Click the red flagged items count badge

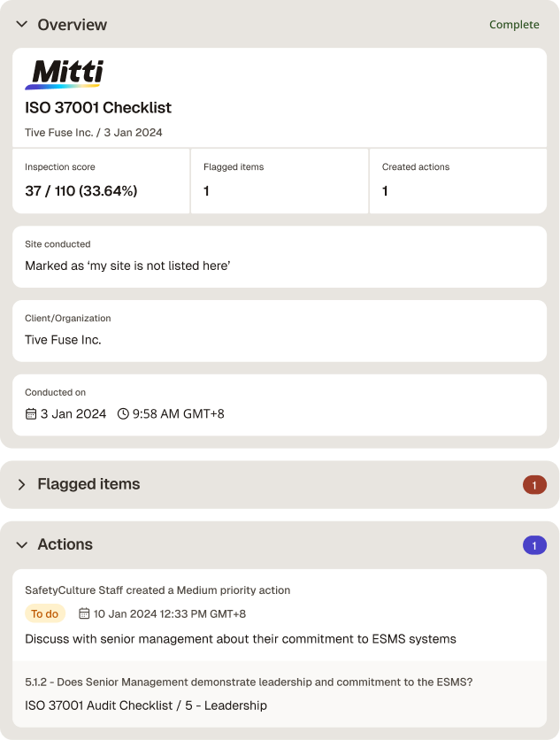pyautogui.click(x=534, y=485)
